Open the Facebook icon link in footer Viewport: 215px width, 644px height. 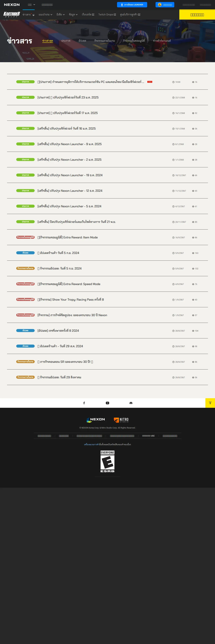[84, 403]
